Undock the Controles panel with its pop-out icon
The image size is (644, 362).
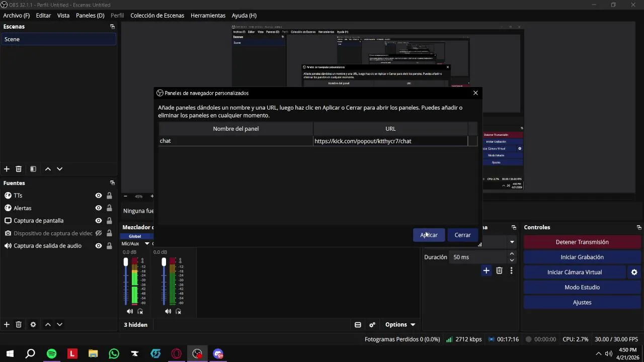click(639, 227)
